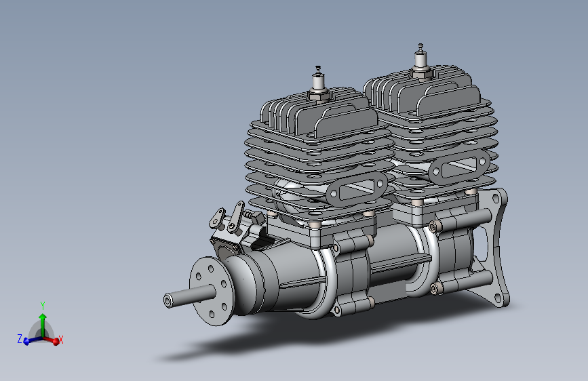Image resolution: width=588 pixels, height=381 pixels.
Task: Select the round propeller hub flange
Action: pos(212,291)
